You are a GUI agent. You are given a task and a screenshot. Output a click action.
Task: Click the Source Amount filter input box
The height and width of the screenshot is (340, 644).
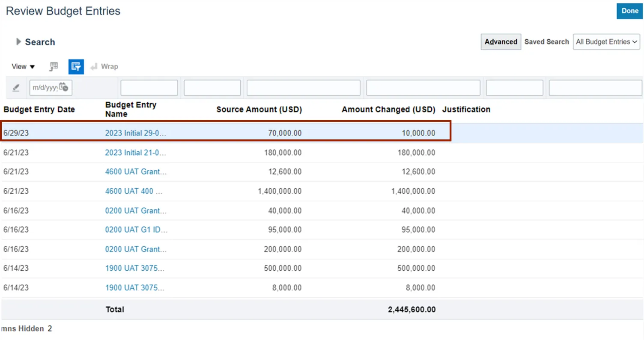coord(303,88)
